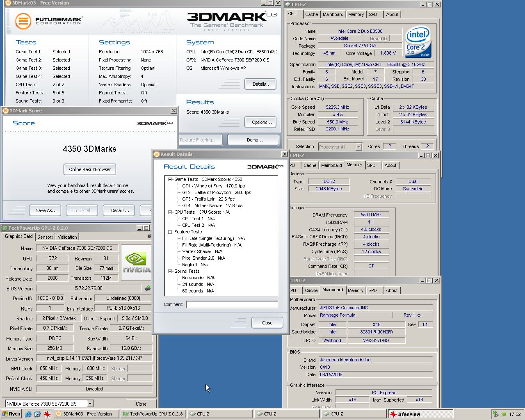Click the GPU Clock 650 MHz field
Viewport: 525px width, 420px height.
click(49, 368)
